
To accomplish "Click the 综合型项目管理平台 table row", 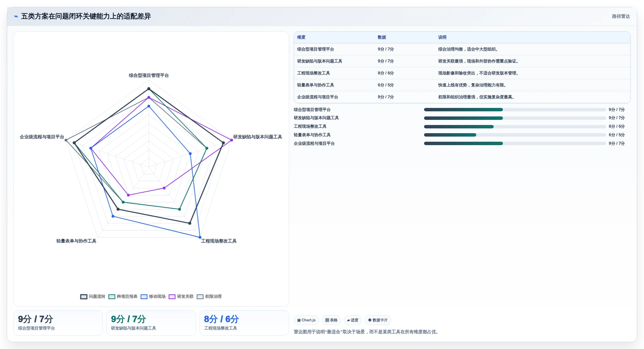I will pyautogui.click(x=462, y=49).
